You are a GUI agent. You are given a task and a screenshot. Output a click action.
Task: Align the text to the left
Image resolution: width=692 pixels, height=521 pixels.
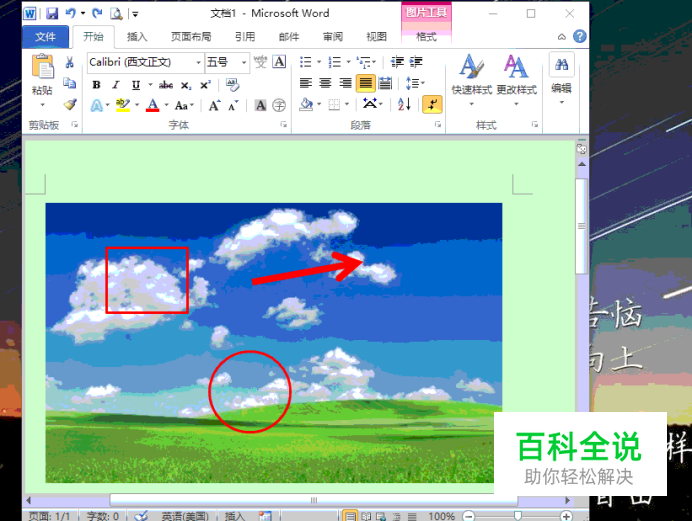[x=306, y=83]
